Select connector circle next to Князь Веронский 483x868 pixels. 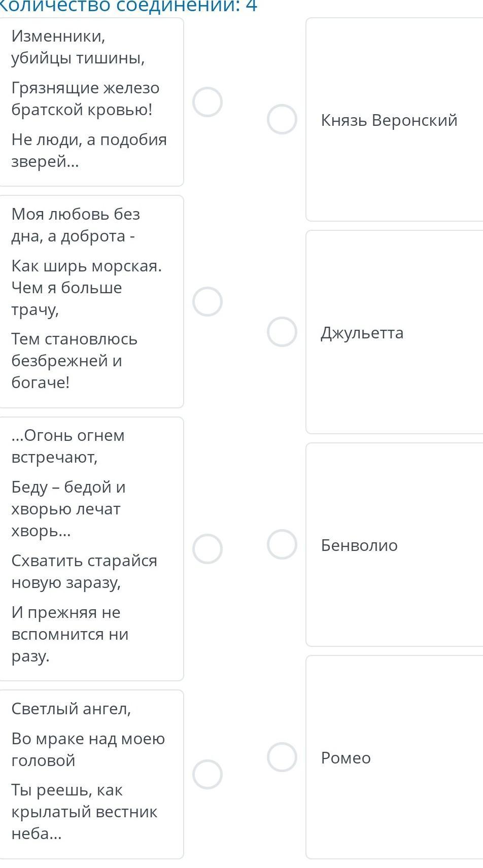tap(282, 119)
